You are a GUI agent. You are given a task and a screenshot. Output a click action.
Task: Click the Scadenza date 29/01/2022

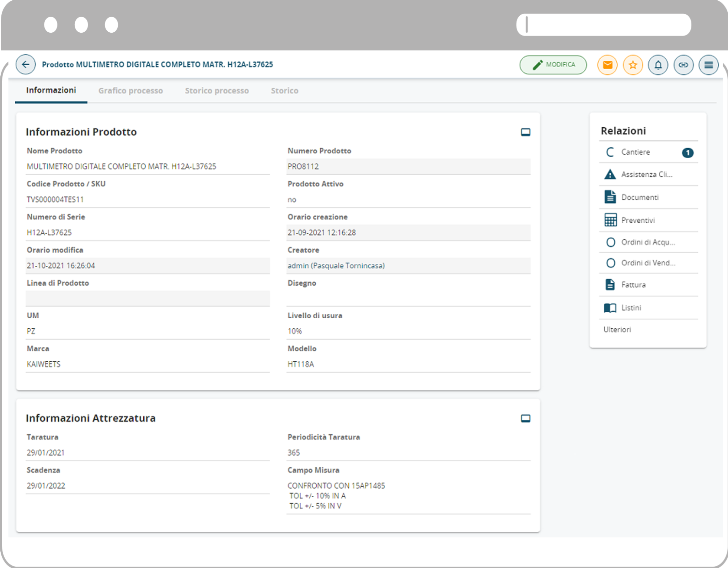click(46, 486)
